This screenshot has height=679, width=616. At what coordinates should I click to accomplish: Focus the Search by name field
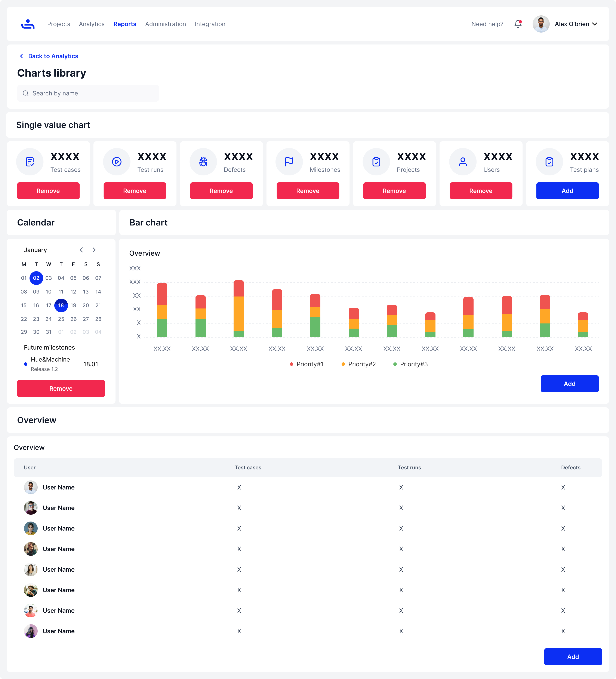pyautogui.click(x=88, y=93)
